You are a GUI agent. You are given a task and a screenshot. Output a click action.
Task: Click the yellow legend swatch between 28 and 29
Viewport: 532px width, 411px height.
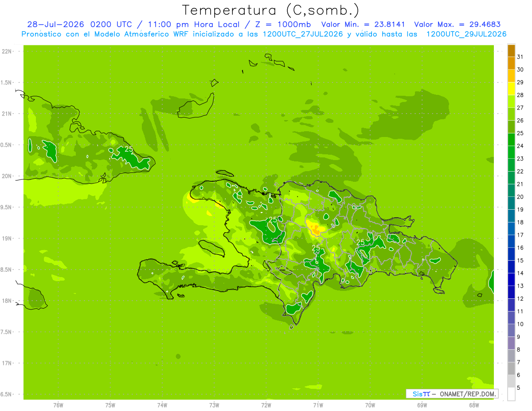[x=511, y=89]
